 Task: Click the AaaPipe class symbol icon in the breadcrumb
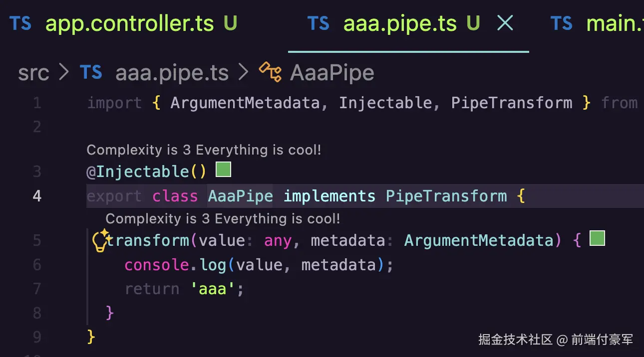(x=270, y=73)
